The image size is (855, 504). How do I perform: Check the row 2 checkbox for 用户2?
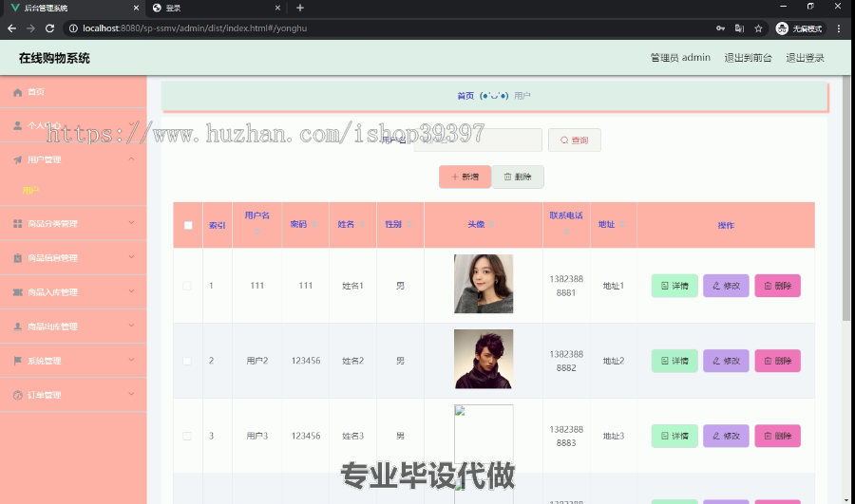[x=187, y=361]
